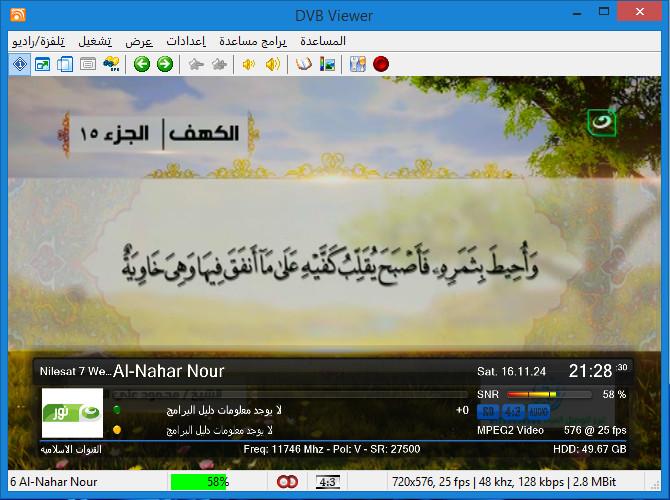Click the 4:3 badge in OSD
670x500 pixels.
(513, 412)
